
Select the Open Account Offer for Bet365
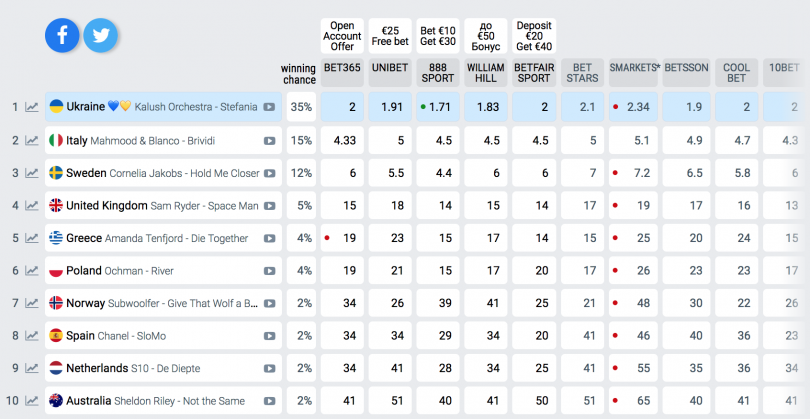pyautogui.click(x=342, y=35)
